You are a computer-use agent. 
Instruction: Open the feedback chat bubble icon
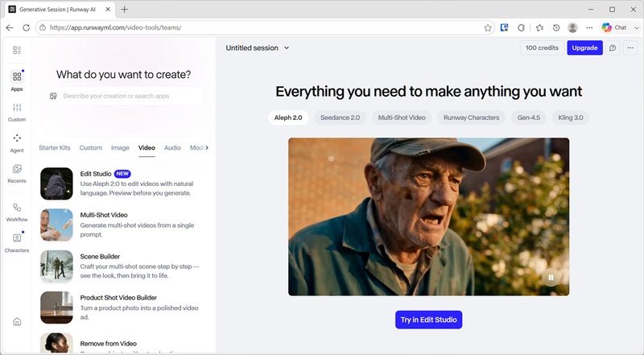click(613, 47)
